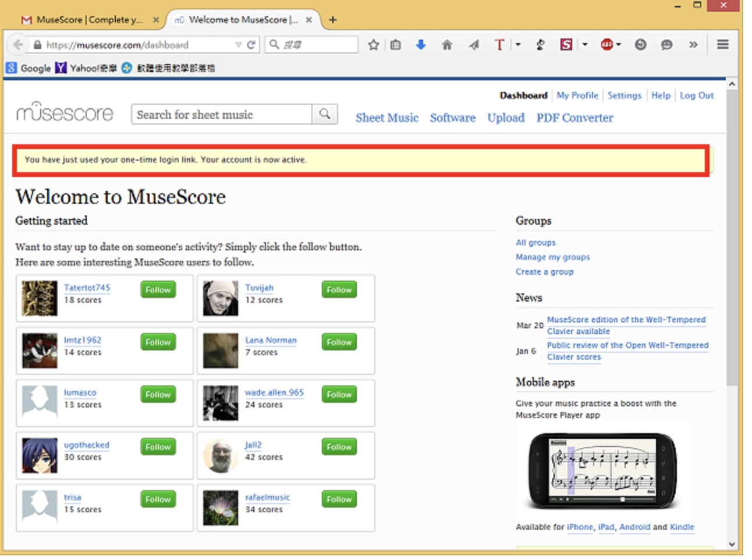Open dropdown next to the T icon
This screenshot has height=560, width=752.
tap(518, 45)
